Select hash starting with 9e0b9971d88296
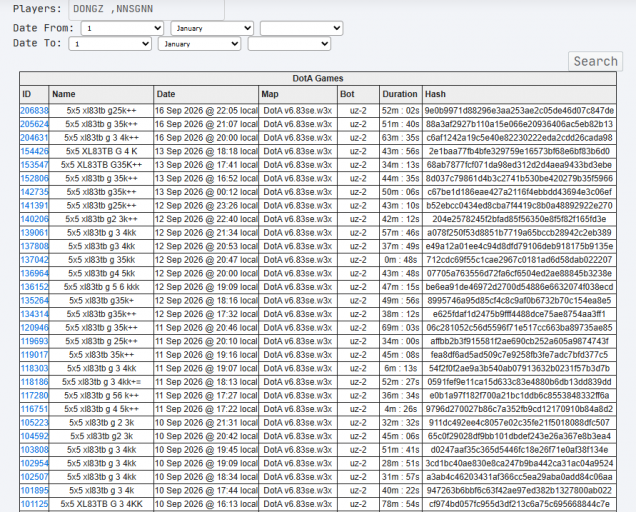This screenshot has height=512, width=636. tap(519, 110)
